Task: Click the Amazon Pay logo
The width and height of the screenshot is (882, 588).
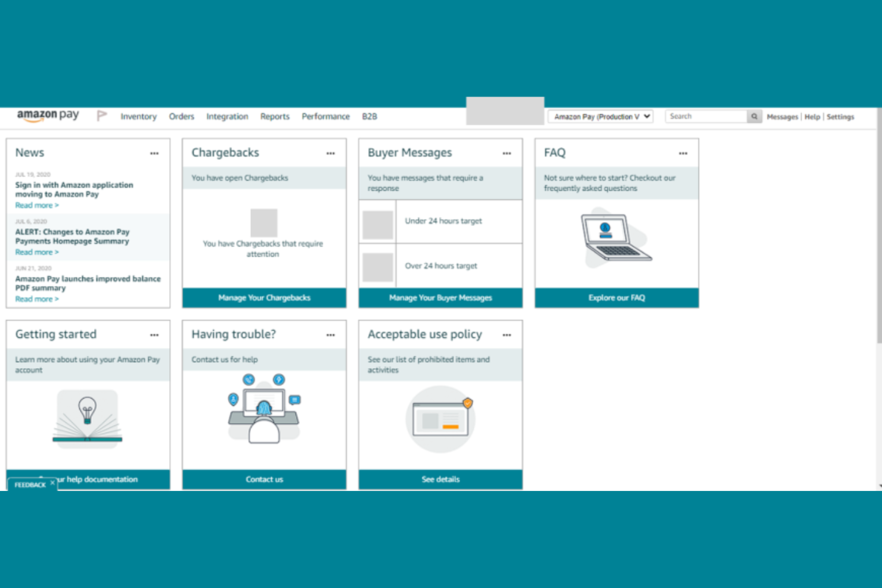Action: coord(48,114)
